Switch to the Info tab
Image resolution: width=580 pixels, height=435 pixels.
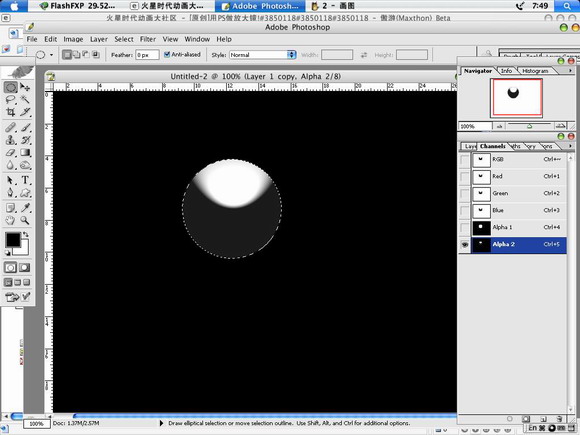pos(506,71)
